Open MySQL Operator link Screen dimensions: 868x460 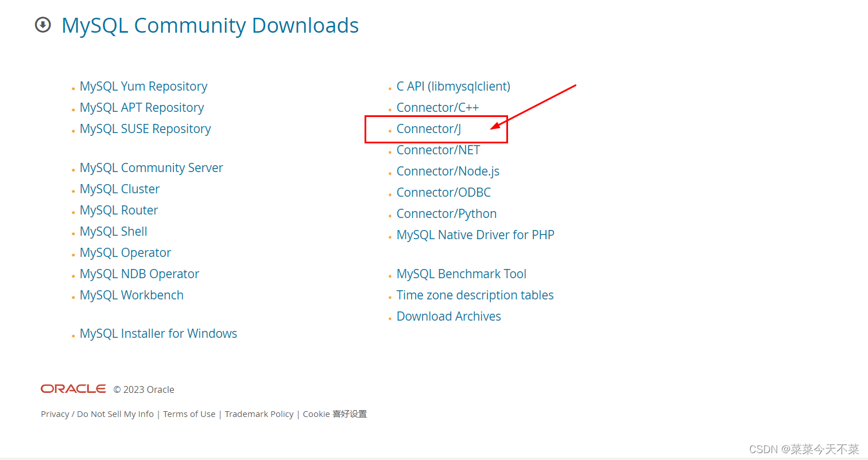click(126, 253)
